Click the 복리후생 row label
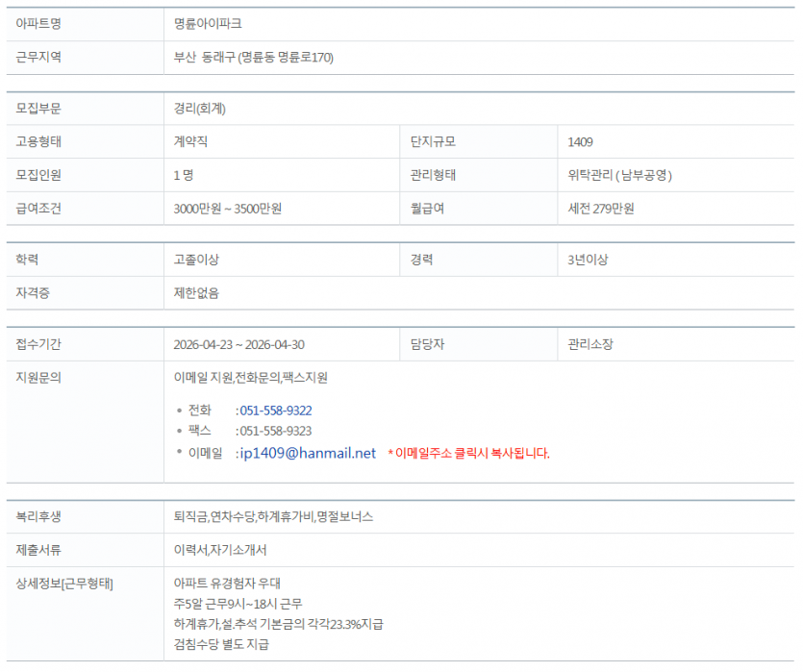 pos(38,516)
